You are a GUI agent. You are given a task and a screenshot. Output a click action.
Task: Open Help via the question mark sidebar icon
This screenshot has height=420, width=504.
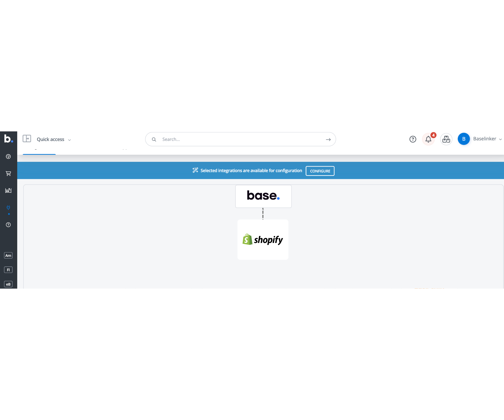8,225
